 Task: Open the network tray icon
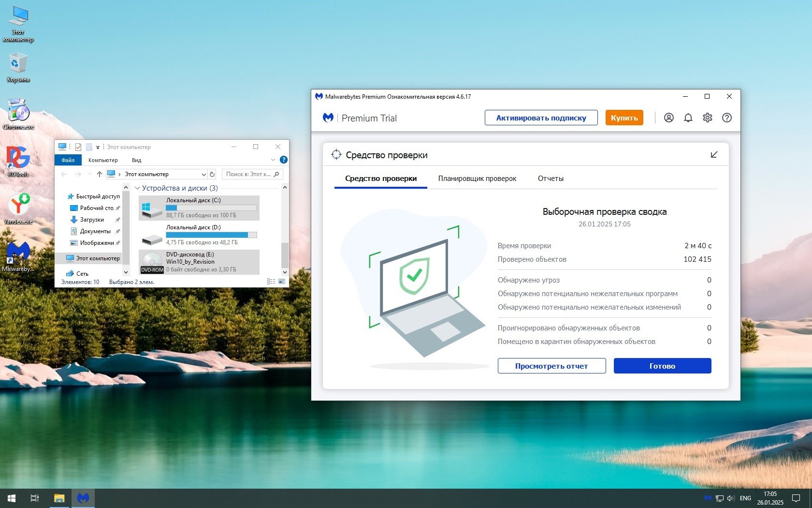720,498
